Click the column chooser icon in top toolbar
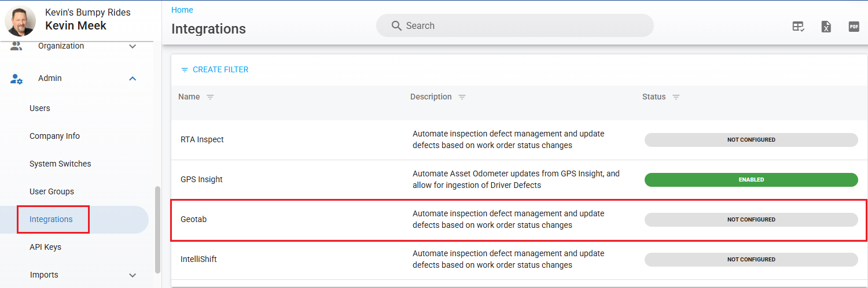The width and height of the screenshot is (868, 288). (799, 26)
